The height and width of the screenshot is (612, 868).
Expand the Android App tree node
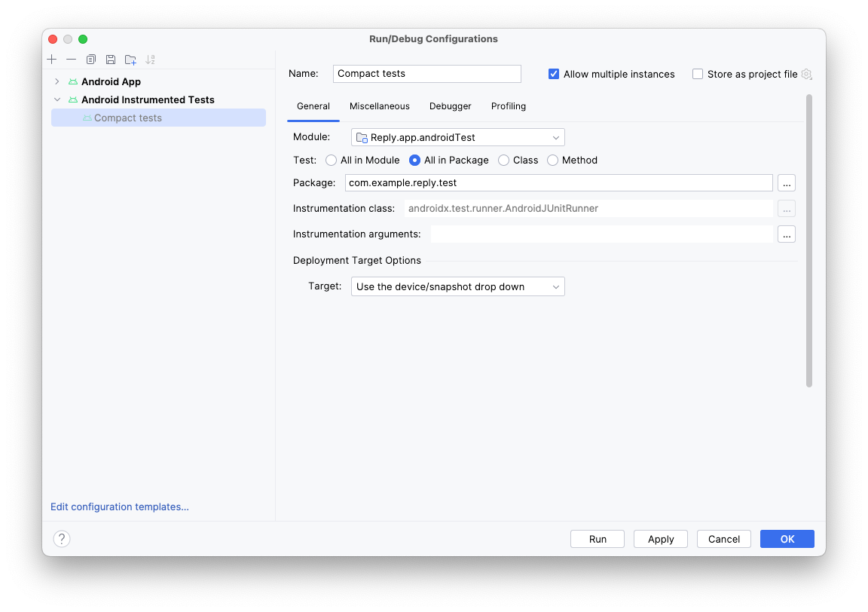click(57, 81)
